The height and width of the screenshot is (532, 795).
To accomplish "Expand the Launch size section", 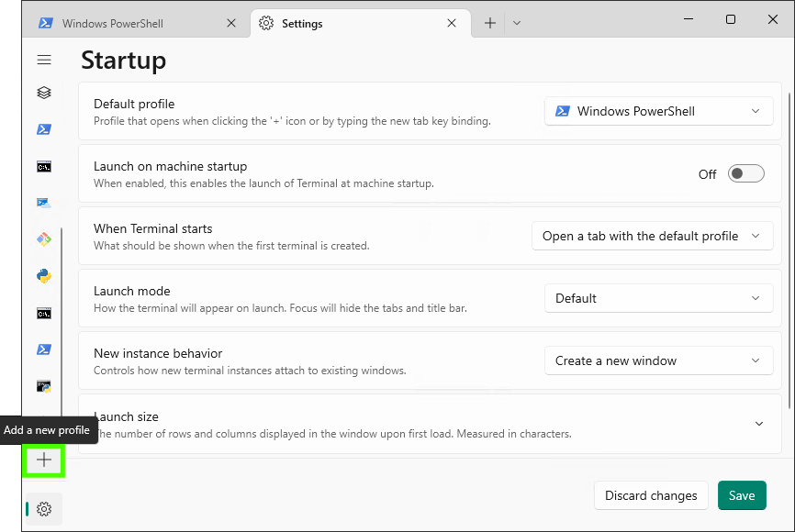I will point(758,424).
